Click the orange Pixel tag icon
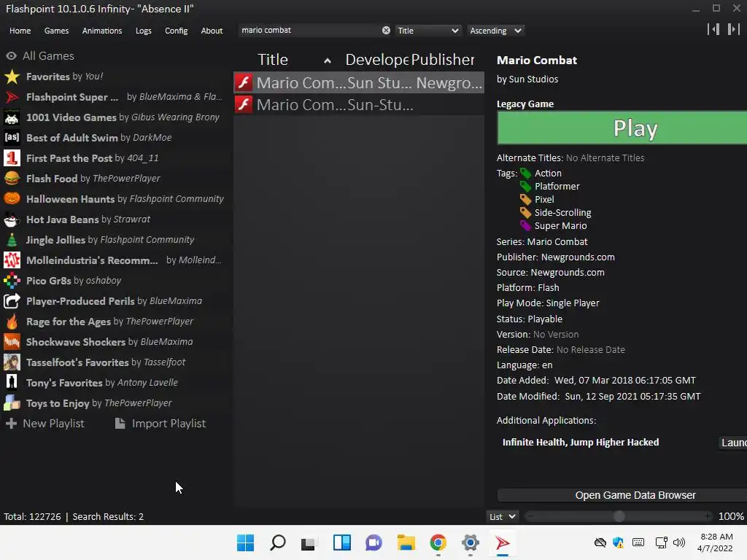The height and width of the screenshot is (560, 747). click(x=525, y=200)
